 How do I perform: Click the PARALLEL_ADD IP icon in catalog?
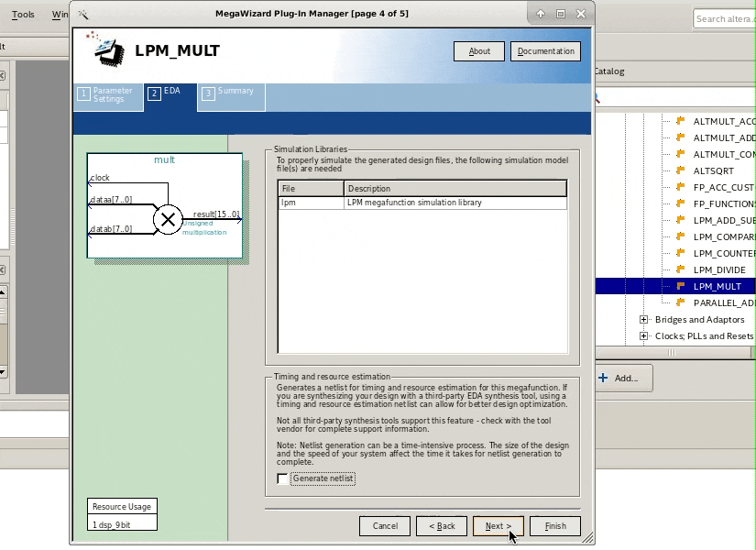click(x=681, y=302)
